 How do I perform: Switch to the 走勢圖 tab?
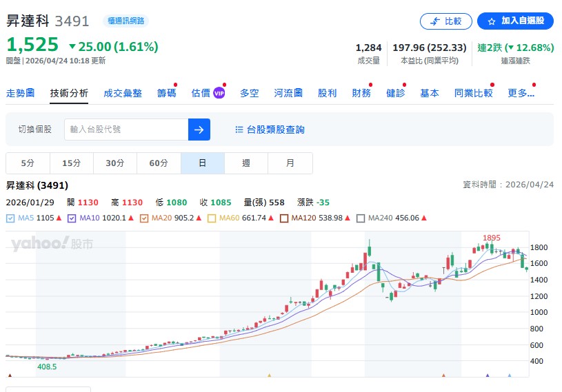tap(20, 93)
